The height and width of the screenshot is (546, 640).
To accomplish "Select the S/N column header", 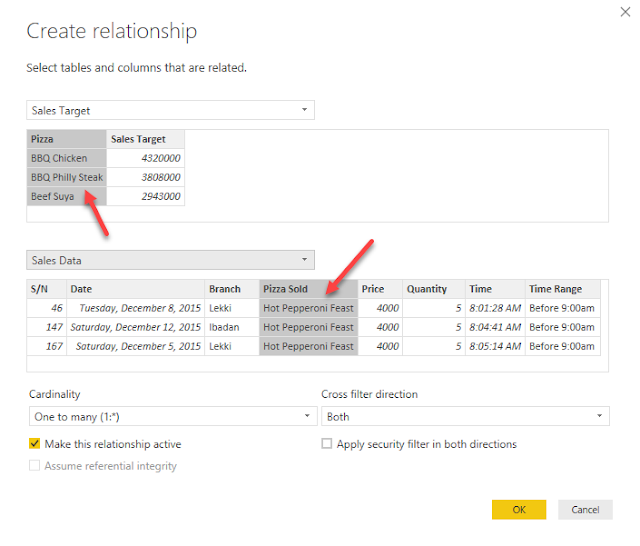I will [46, 289].
